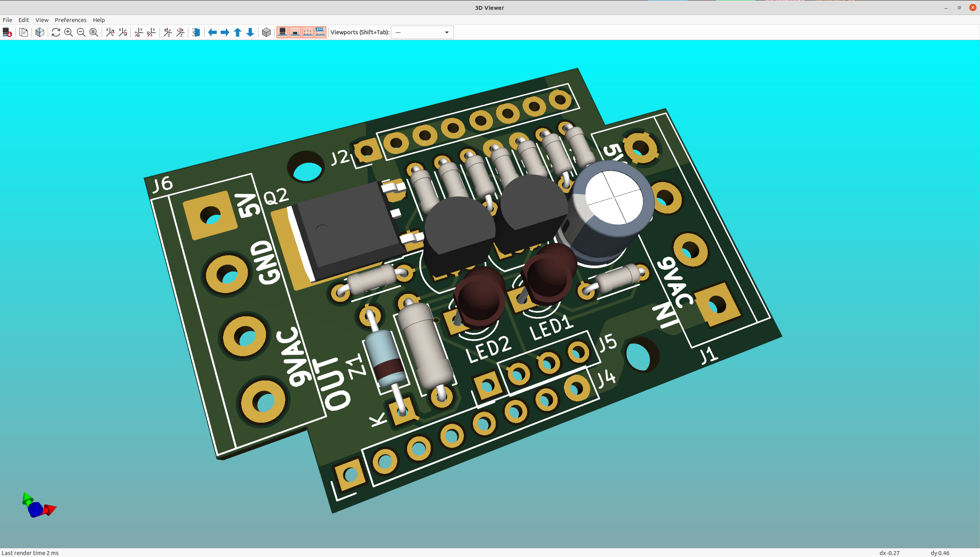
Task: Pan board up with blue arrow
Action: click(238, 32)
